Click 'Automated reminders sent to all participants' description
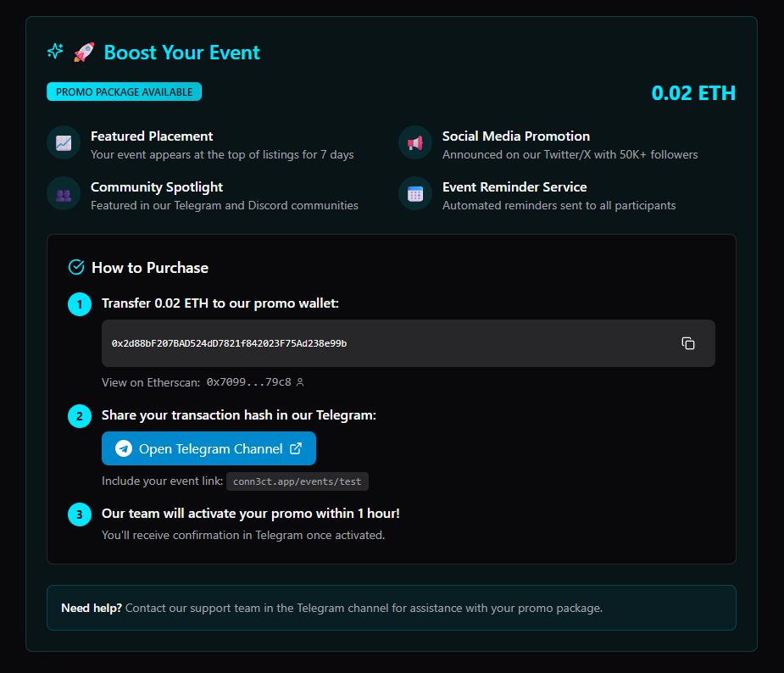This screenshot has height=673, width=784. coord(559,205)
